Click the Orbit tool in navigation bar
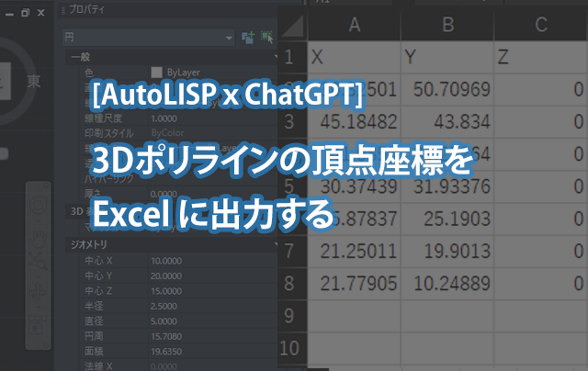The height and width of the screenshot is (371, 588). [39, 293]
